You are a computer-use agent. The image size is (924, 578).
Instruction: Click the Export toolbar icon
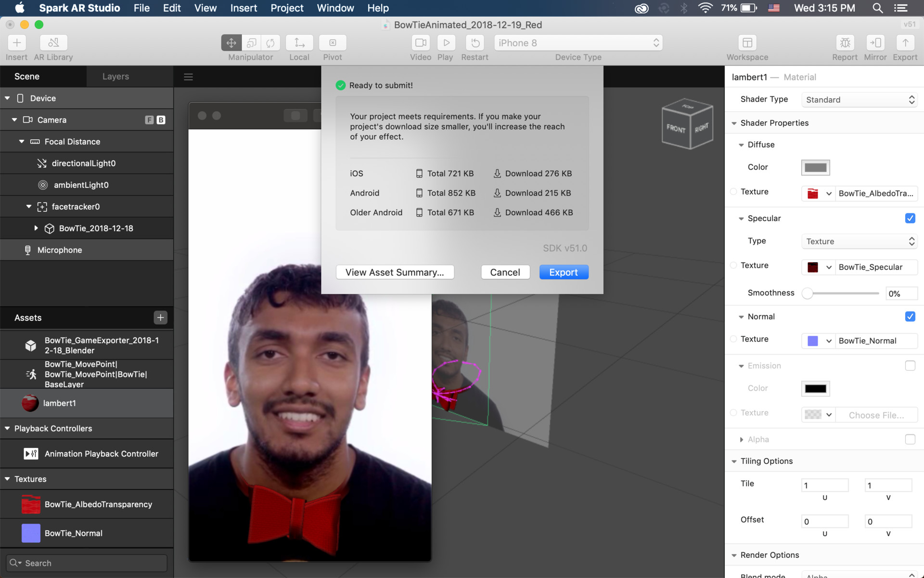pos(905,43)
